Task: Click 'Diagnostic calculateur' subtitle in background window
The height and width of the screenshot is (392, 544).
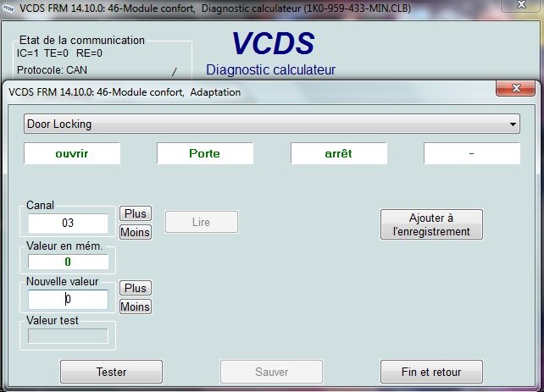Action: point(270,69)
